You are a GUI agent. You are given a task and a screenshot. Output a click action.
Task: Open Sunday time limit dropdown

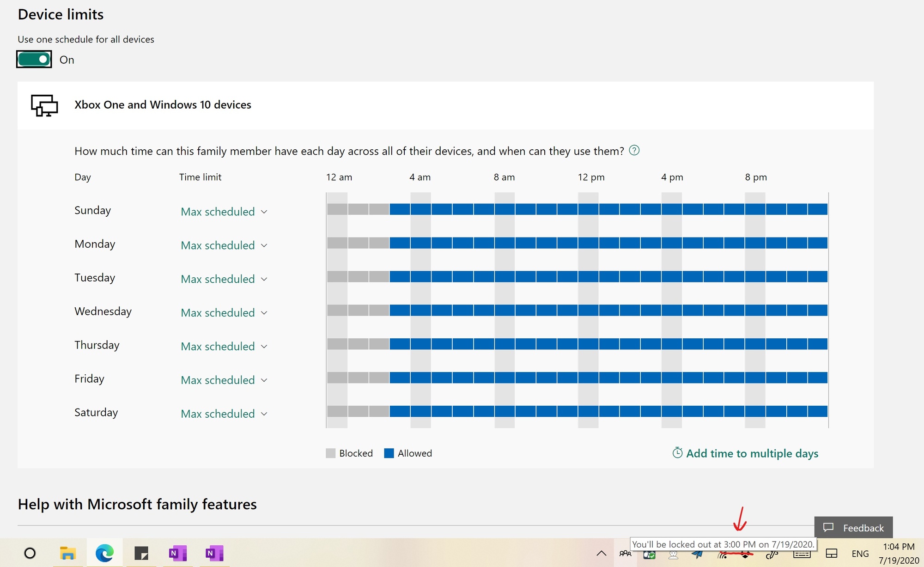pyautogui.click(x=224, y=212)
